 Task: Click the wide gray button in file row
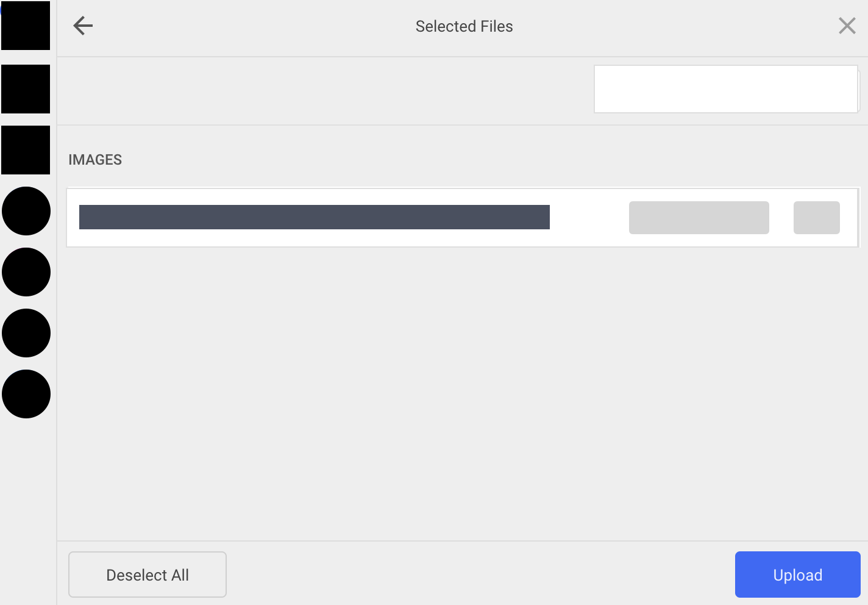[x=699, y=218]
